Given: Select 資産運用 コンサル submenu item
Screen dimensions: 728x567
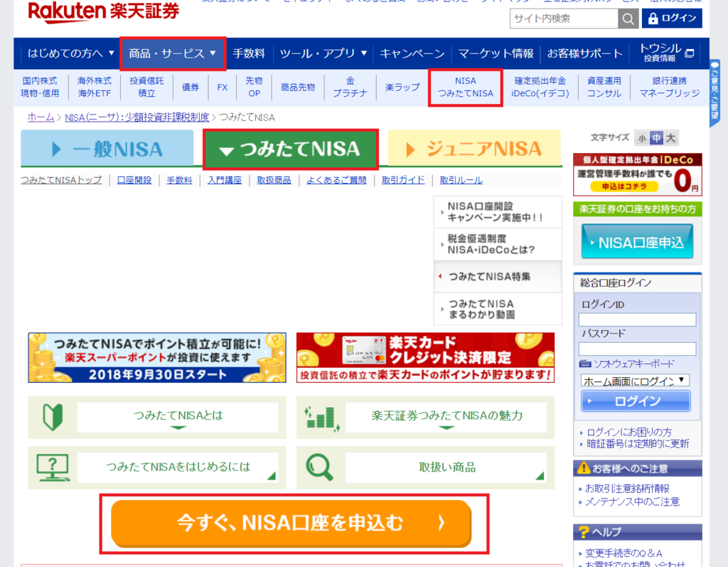Looking at the screenshot, I should click(x=604, y=87).
